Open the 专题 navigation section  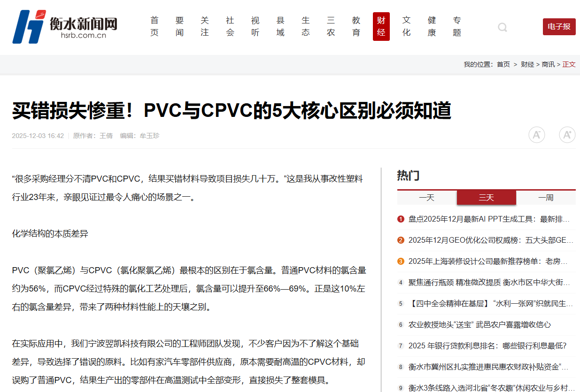456,27
